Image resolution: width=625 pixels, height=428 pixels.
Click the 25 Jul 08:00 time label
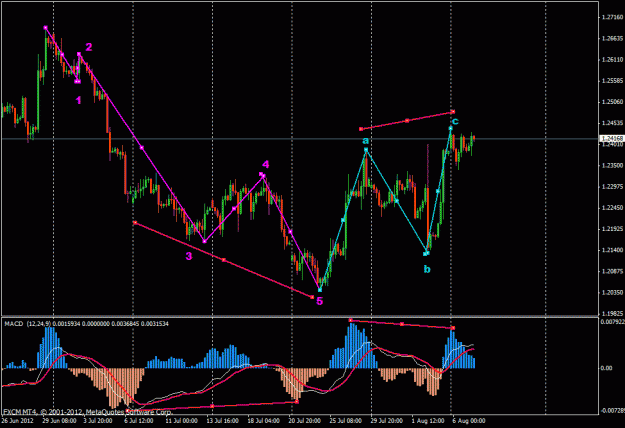click(345, 420)
